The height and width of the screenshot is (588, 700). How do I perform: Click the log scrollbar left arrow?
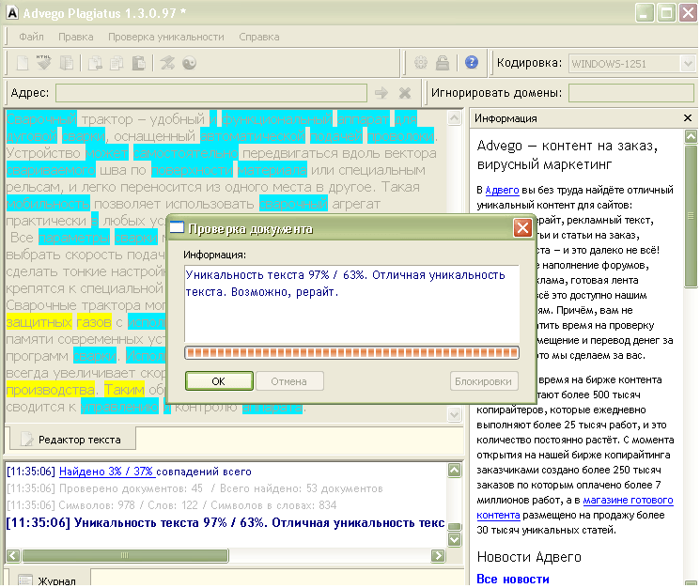[13, 555]
